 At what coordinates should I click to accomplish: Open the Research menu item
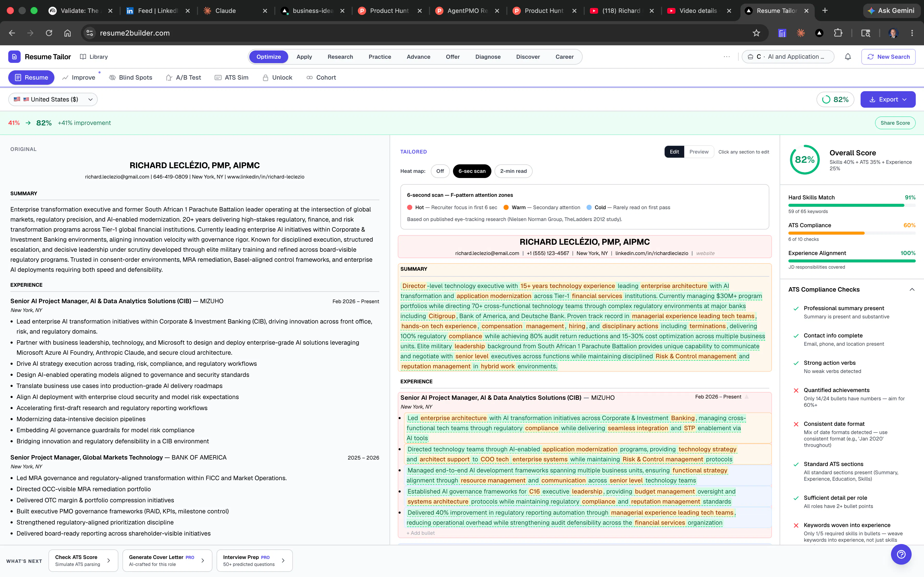coord(340,57)
